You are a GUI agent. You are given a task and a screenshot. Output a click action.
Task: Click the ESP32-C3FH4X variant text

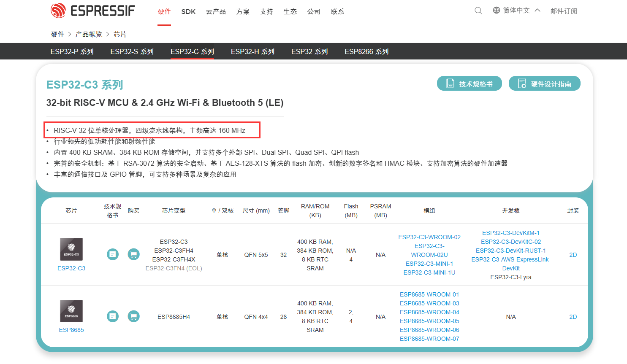coord(174,259)
